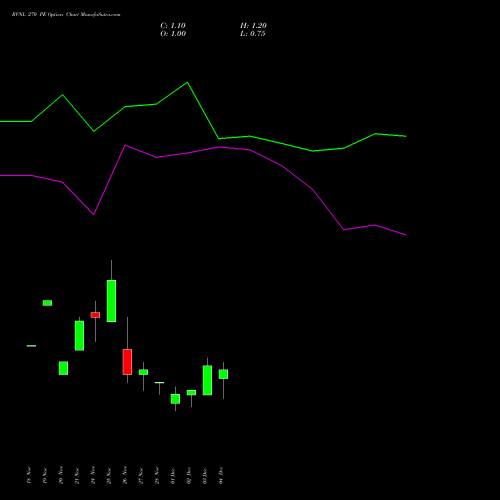Click the '26 Nov' date axis label
Image resolution: width=500 pixels, height=500 pixels.
125,475
